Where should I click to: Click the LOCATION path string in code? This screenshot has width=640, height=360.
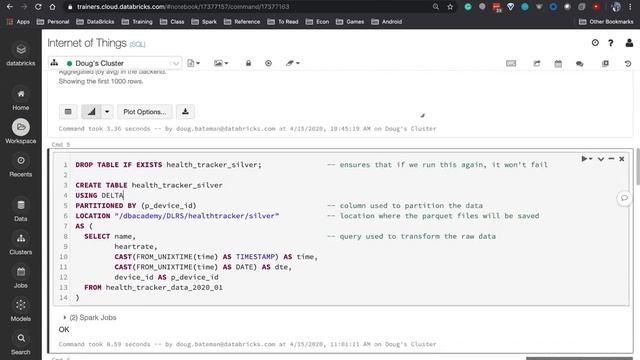click(x=197, y=216)
